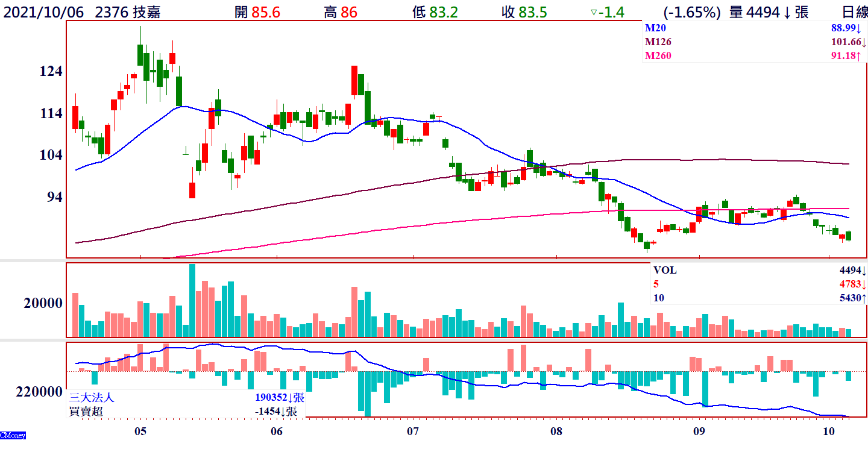The height and width of the screenshot is (452, 868).
Task: Click the 124 price axis label
Action: coord(51,72)
